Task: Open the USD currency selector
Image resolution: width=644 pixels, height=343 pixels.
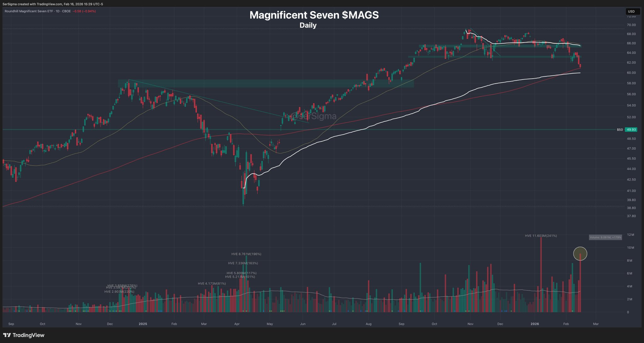Action: point(631,11)
